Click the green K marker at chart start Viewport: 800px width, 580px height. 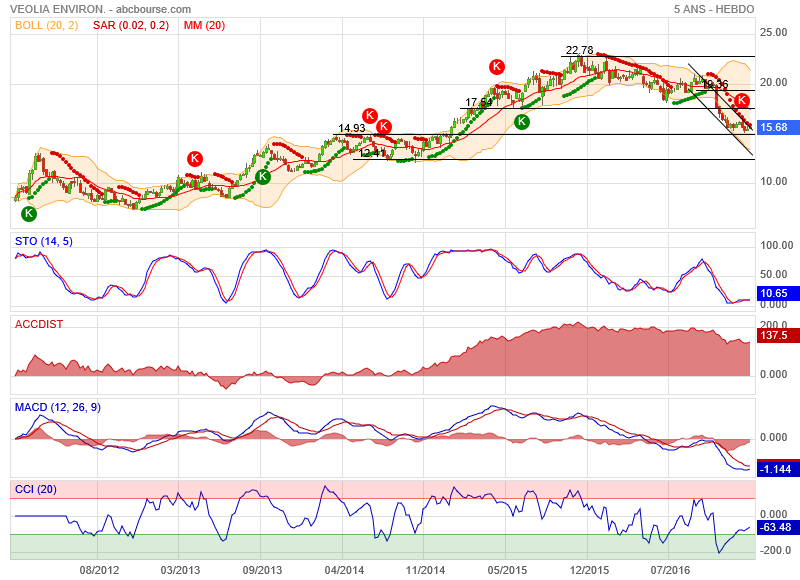point(29,214)
